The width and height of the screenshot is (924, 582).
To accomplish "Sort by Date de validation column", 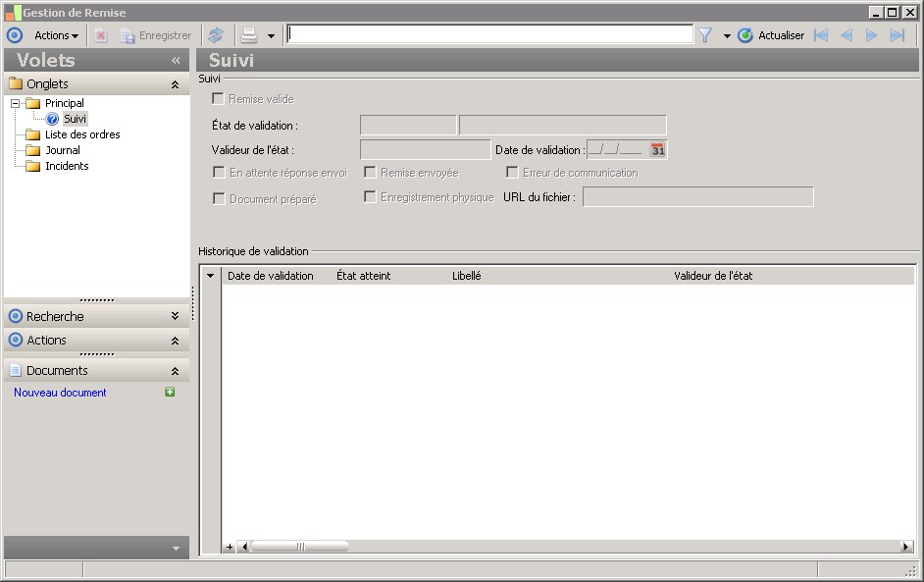I will coord(271,276).
